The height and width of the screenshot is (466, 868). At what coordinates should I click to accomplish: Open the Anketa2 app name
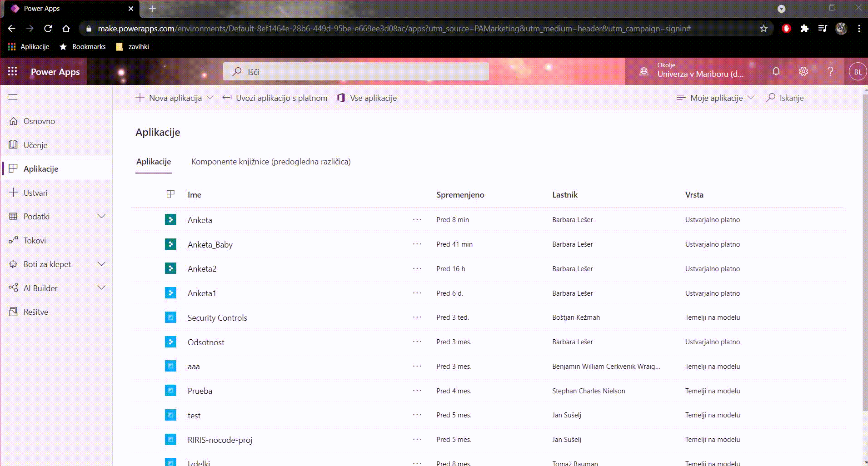[202, 269]
